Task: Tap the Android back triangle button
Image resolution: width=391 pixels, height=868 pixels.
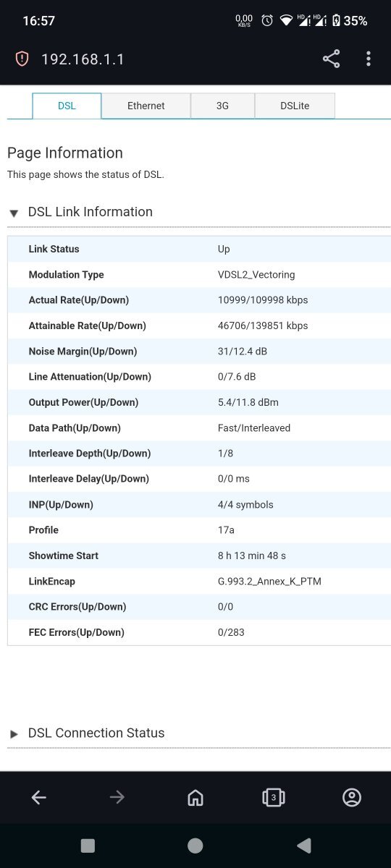Action: (x=304, y=846)
